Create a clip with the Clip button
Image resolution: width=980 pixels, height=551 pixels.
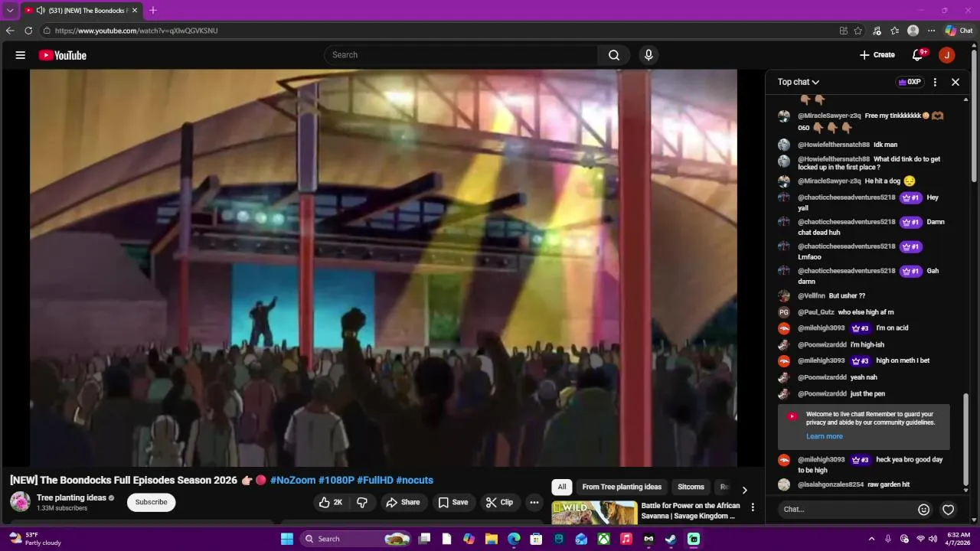point(499,502)
